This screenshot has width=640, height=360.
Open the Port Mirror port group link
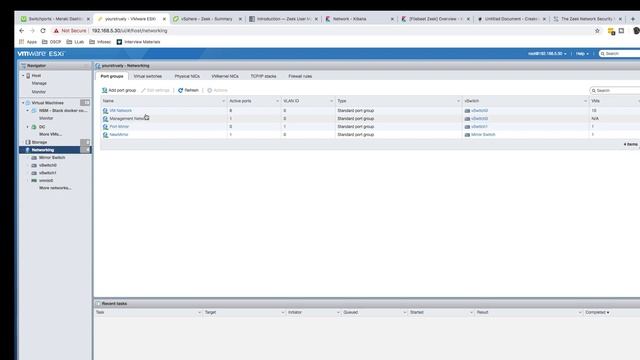click(119, 127)
